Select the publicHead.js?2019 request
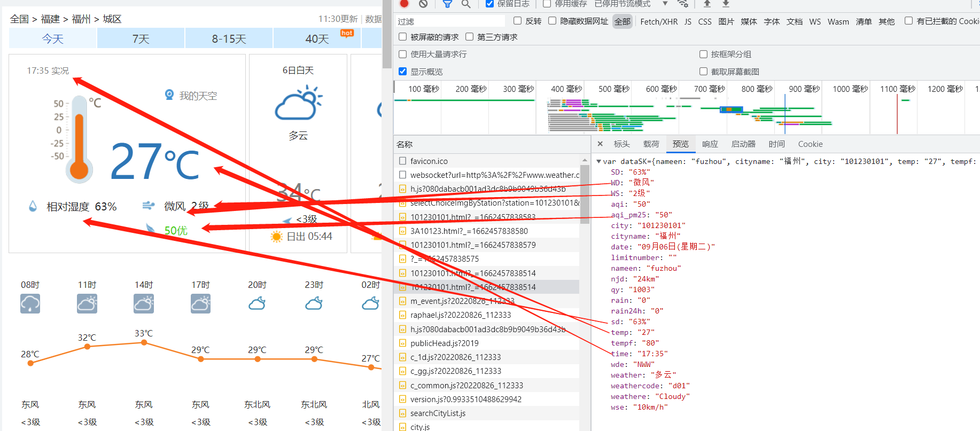This screenshot has height=431, width=980. 445,343
